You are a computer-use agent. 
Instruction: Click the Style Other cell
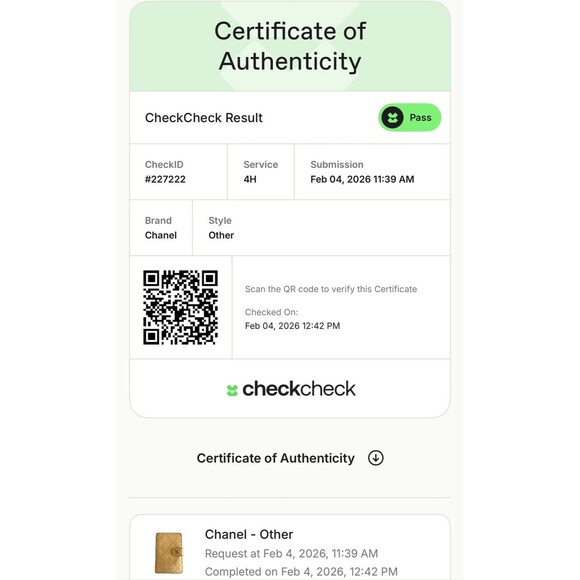point(321,227)
